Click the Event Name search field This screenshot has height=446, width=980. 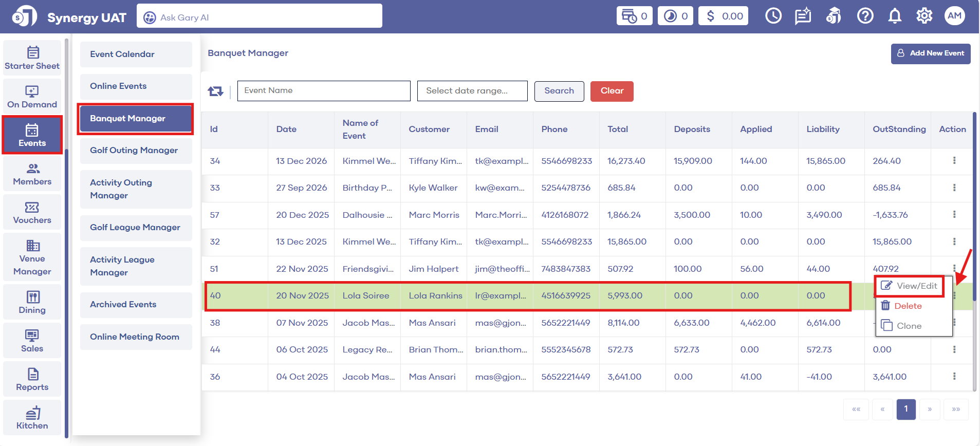(x=324, y=91)
